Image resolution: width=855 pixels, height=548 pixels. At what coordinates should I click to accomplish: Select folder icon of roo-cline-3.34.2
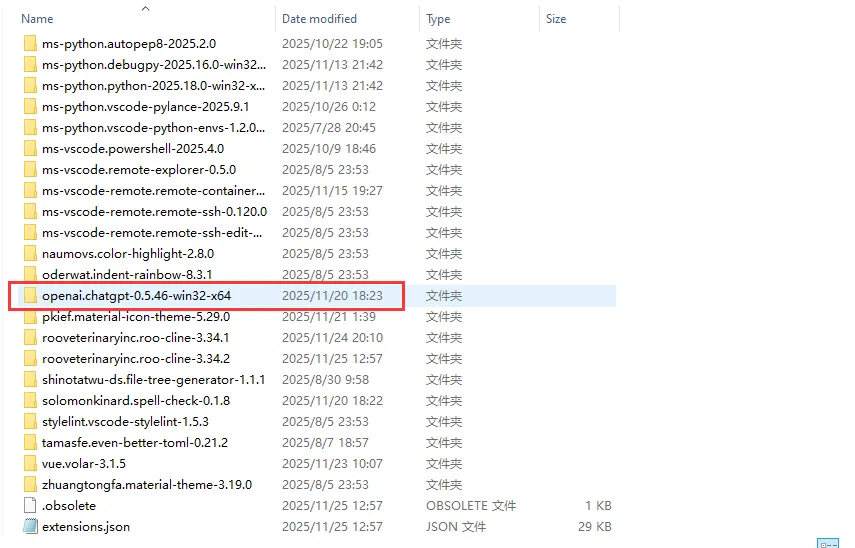coord(31,358)
